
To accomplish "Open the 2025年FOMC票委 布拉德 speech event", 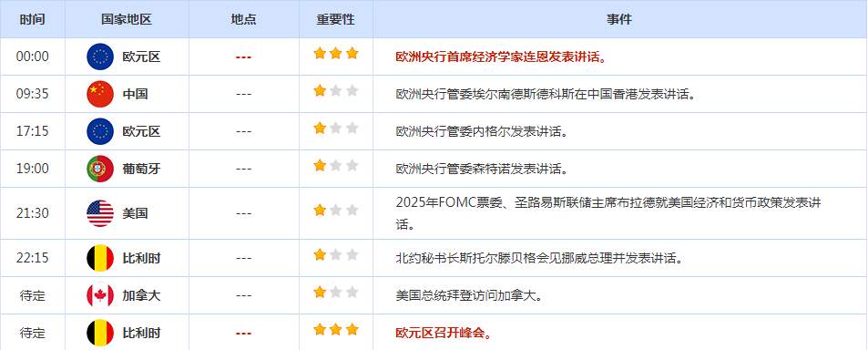I will 608,214.
